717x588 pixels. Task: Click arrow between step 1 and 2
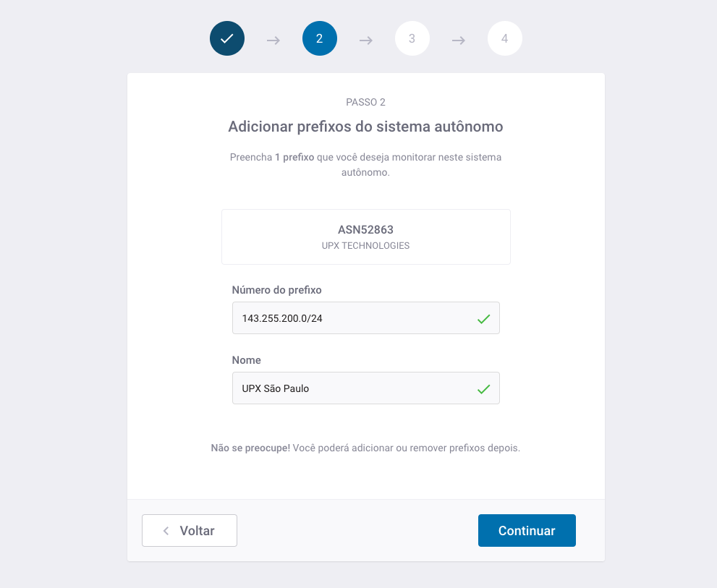click(x=273, y=41)
